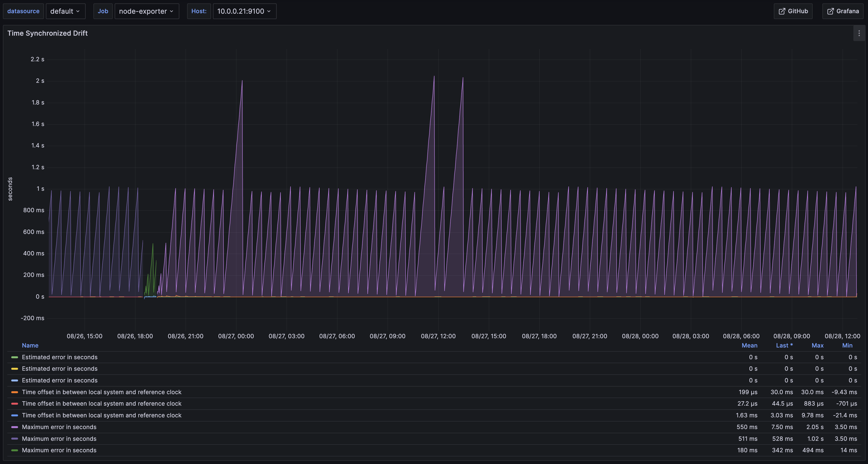Open the datasource dropdown showing default

65,11
